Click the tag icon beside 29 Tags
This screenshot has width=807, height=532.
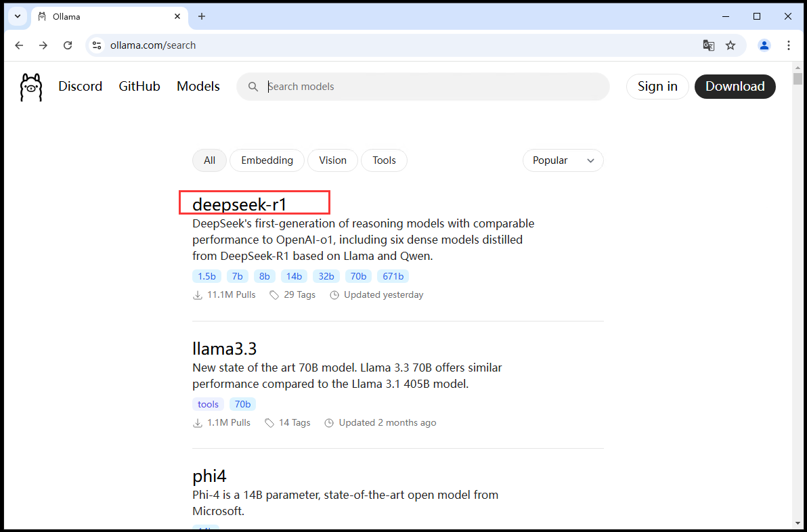tap(274, 295)
